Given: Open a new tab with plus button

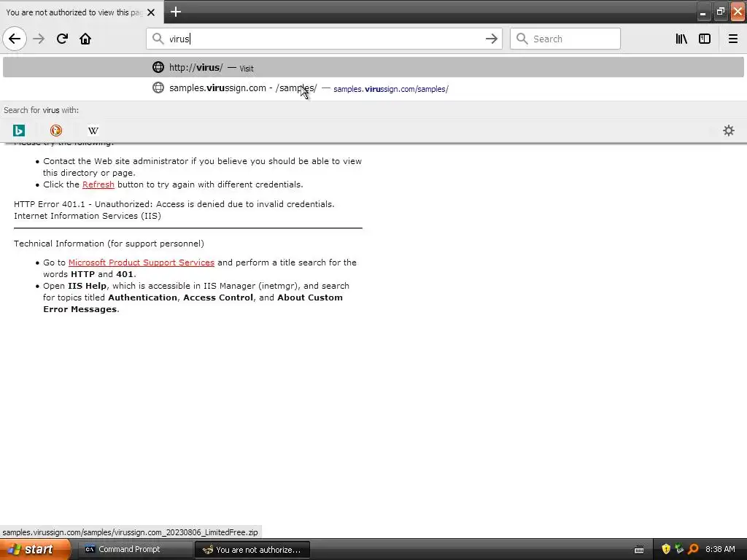Looking at the screenshot, I should 176,12.
